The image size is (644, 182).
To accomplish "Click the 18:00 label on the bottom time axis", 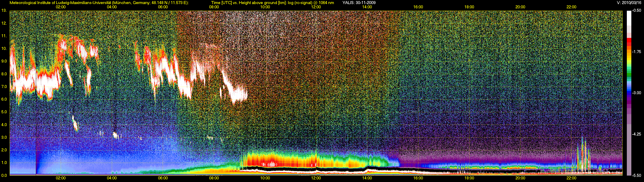I will click(469, 178).
